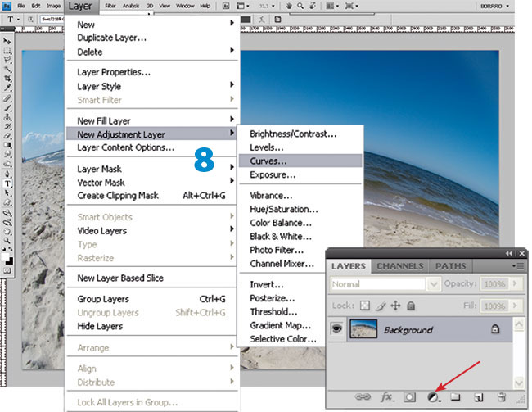Select the Zoom tool in the toolbox
Image resolution: width=532 pixels, height=412 pixels.
pos(7,241)
